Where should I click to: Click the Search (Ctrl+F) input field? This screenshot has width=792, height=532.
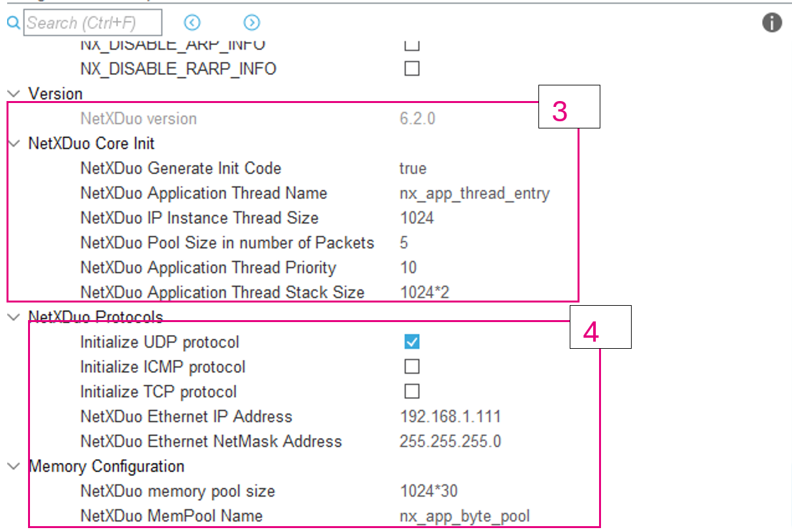tap(93, 23)
